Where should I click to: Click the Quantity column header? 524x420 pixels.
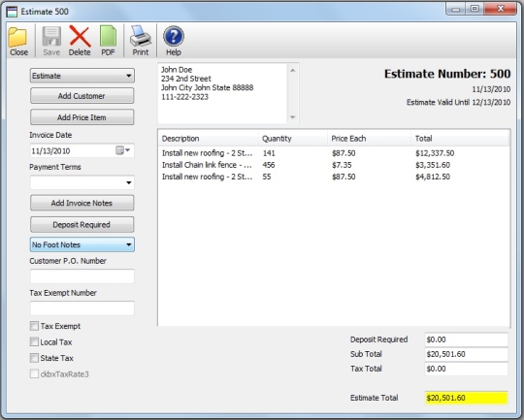pyautogui.click(x=293, y=139)
